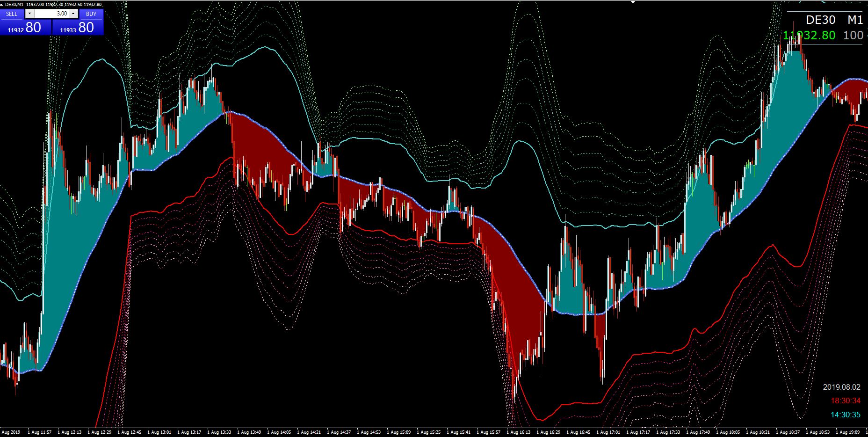Click the 1 Aug 13:33 time axis label
This screenshot has width=868, height=437.
(219, 432)
